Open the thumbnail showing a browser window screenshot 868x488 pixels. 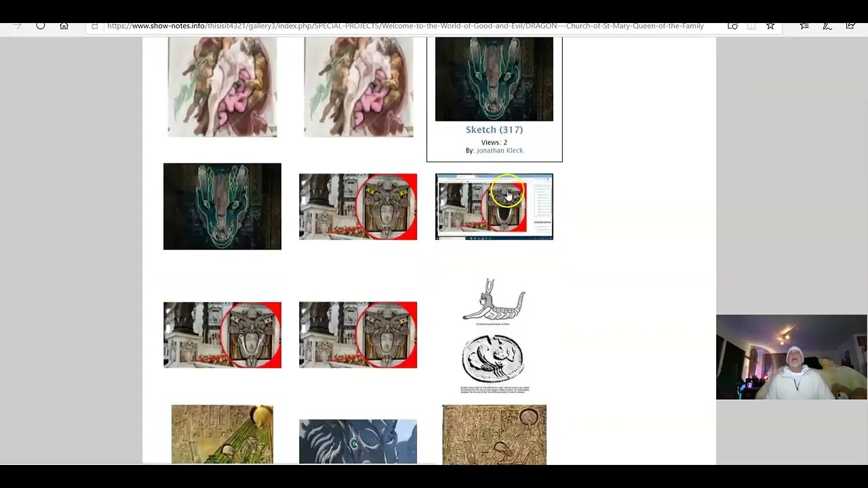[x=494, y=207]
